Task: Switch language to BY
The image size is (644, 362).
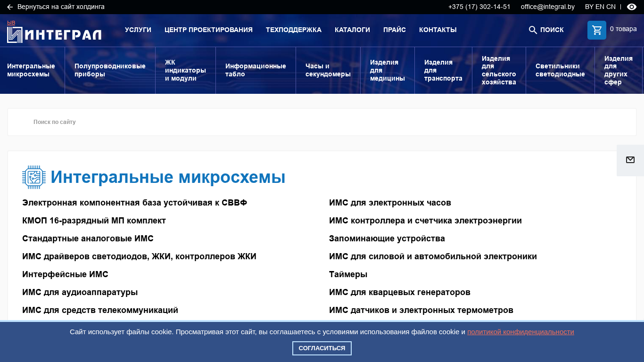Action: [589, 7]
